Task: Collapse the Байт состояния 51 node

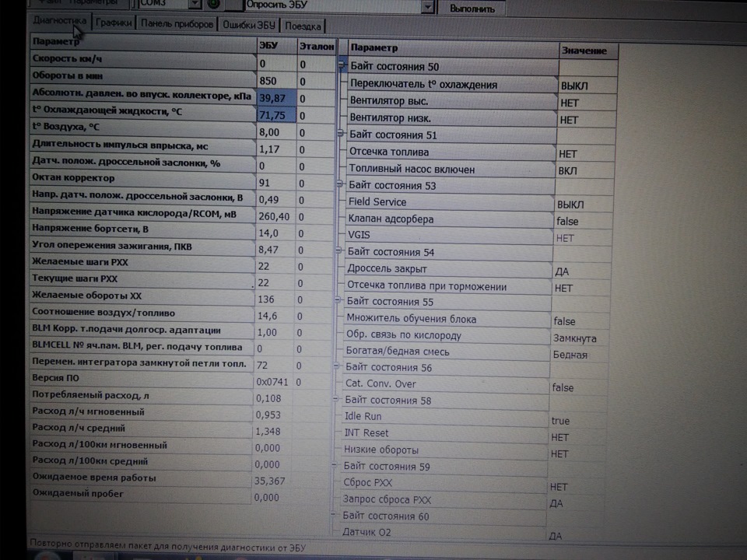Action: coord(340,134)
